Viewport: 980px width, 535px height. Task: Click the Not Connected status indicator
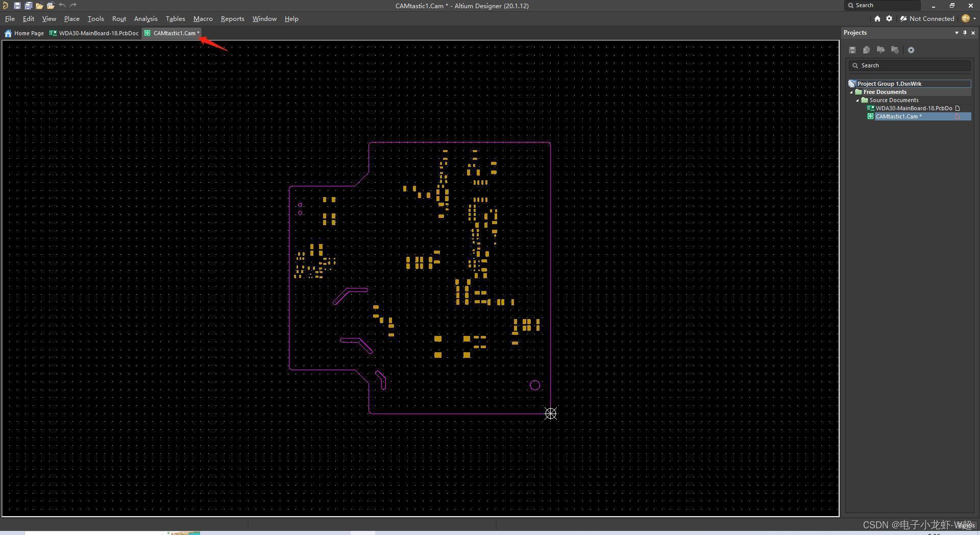(x=927, y=18)
